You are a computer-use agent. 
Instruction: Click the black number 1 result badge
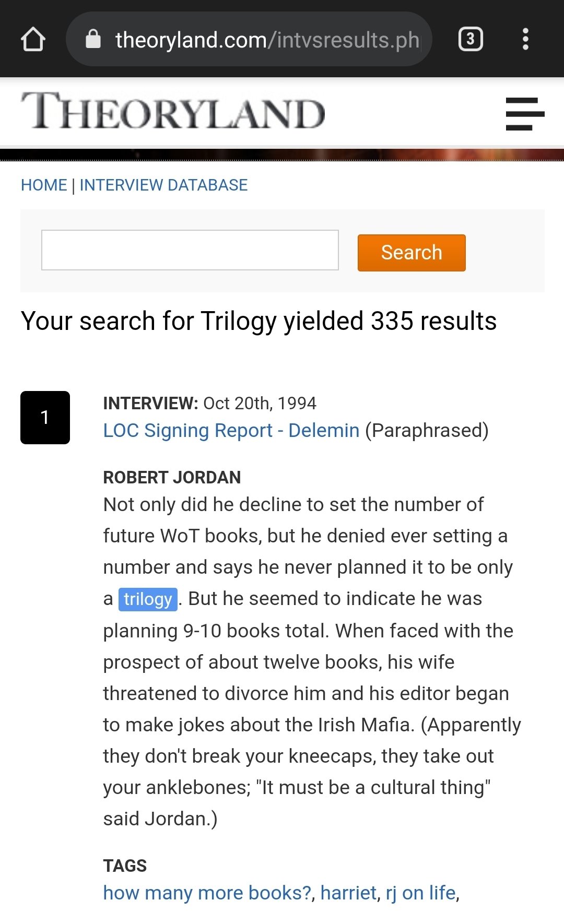coord(45,418)
